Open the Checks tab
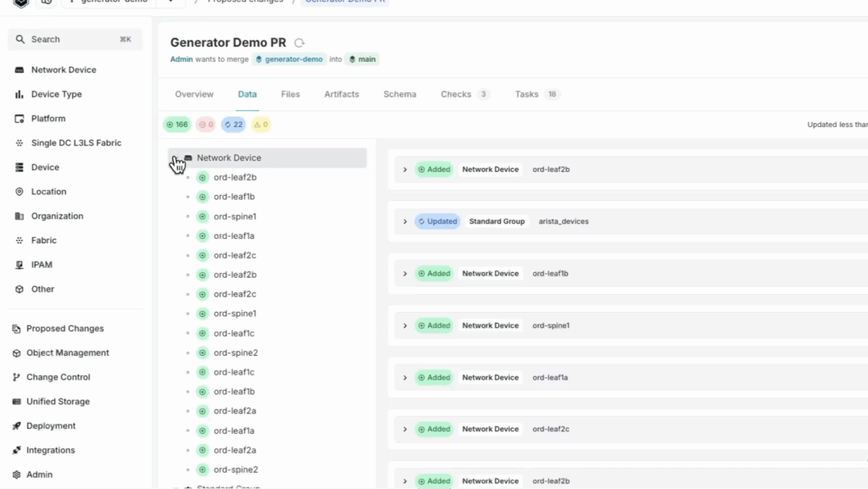868x489 pixels. click(x=456, y=94)
